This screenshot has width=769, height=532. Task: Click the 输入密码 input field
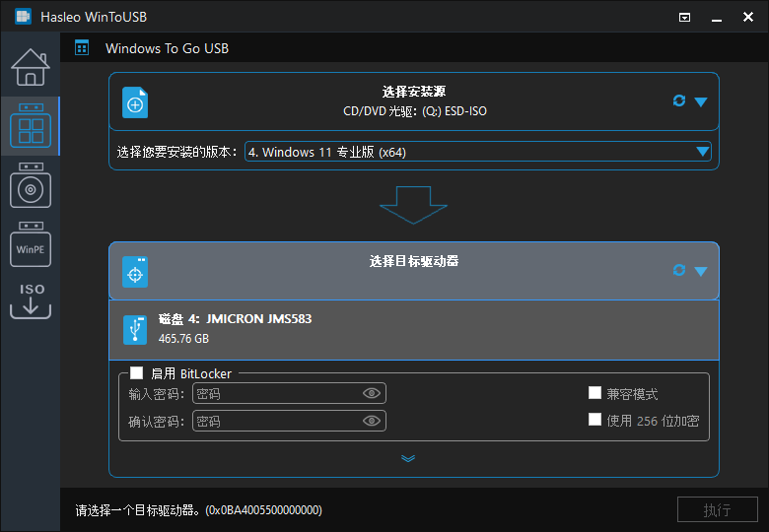point(289,393)
